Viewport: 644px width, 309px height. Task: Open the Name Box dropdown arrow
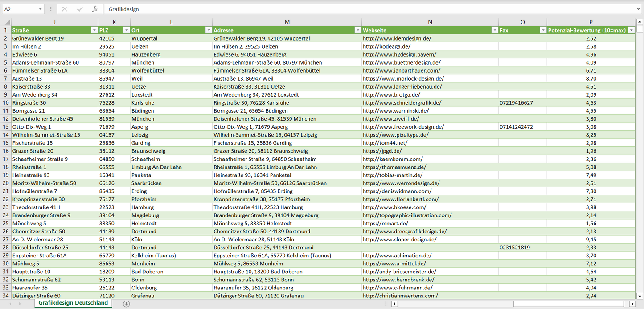pyautogui.click(x=40, y=9)
